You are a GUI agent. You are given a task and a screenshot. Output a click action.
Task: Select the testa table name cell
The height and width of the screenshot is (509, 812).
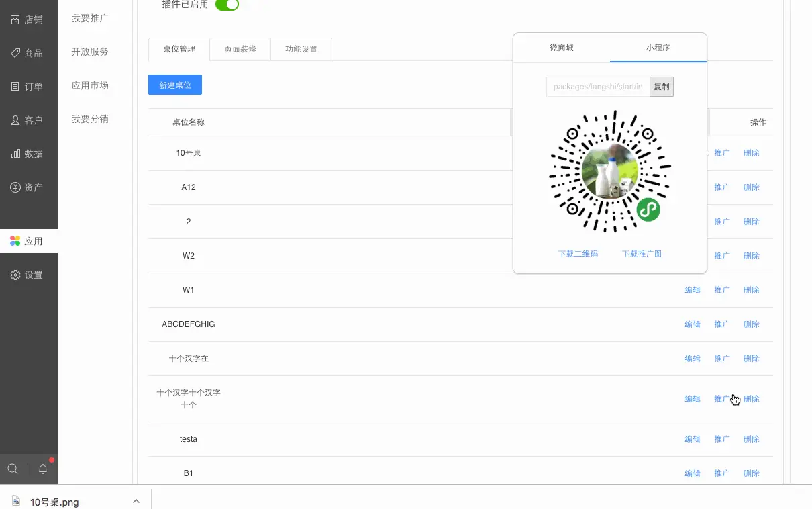189,439
